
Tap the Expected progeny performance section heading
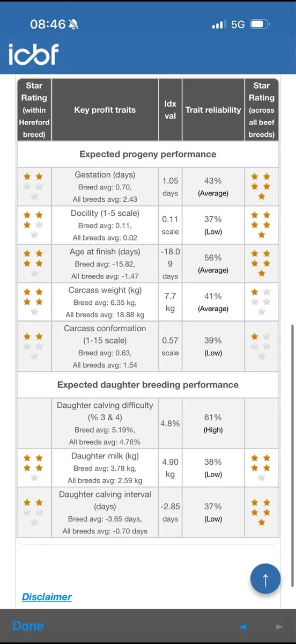(148, 154)
